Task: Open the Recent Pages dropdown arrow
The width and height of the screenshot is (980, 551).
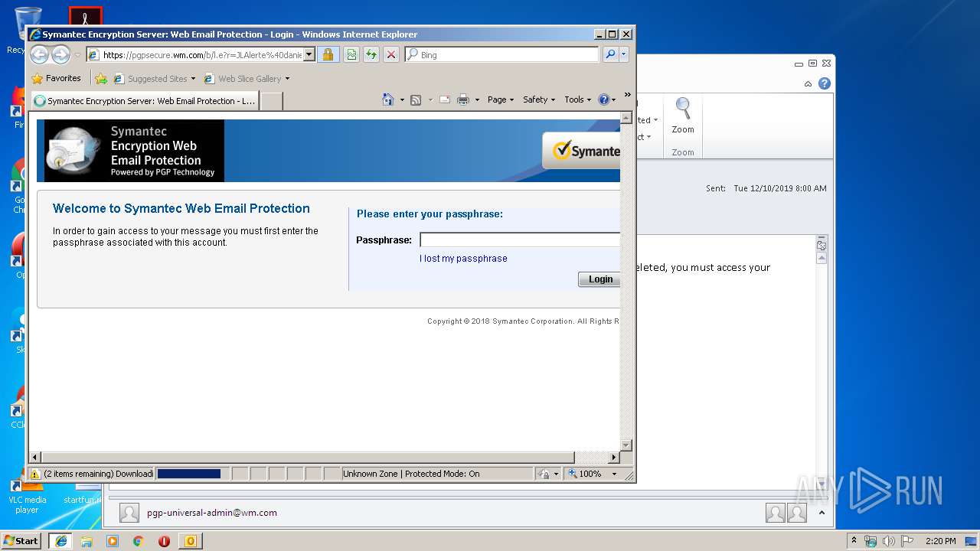Action: pos(77,55)
